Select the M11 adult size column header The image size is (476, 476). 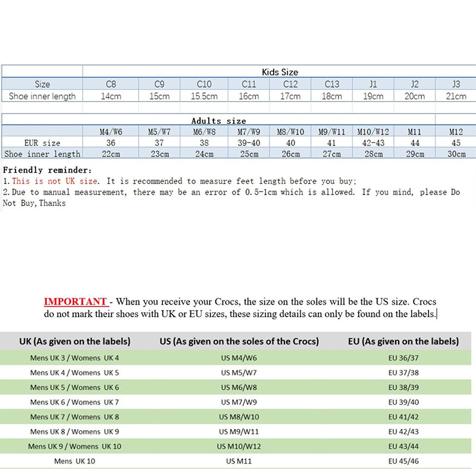click(x=415, y=131)
